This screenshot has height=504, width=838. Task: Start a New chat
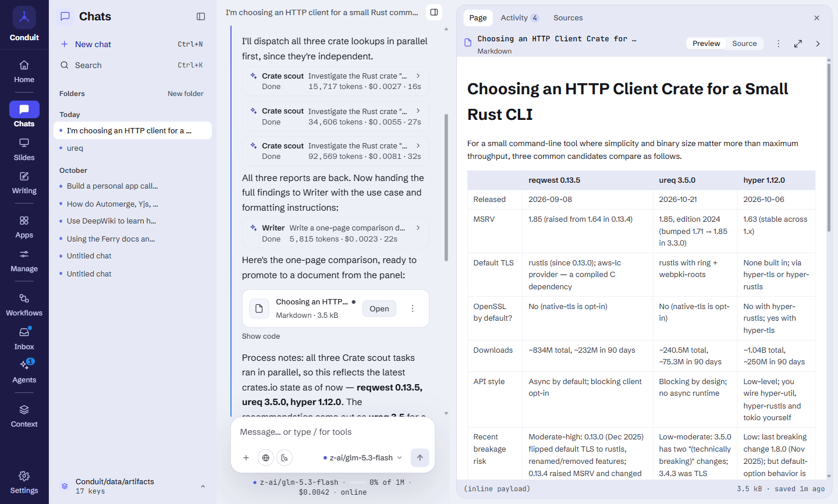133,44
